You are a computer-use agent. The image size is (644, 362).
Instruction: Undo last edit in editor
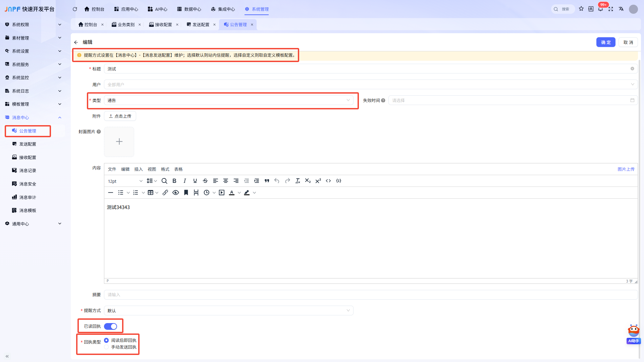click(x=277, y=181)
